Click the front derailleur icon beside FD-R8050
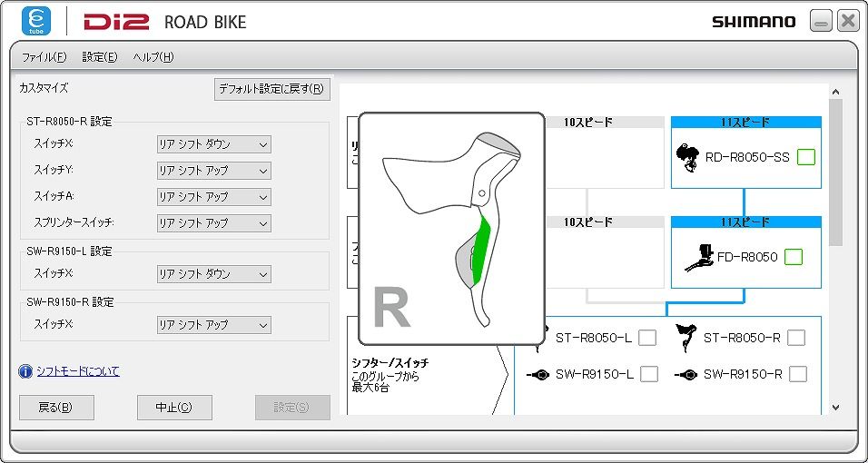Viewport: 868px width, 463px height. click(700, 258)
